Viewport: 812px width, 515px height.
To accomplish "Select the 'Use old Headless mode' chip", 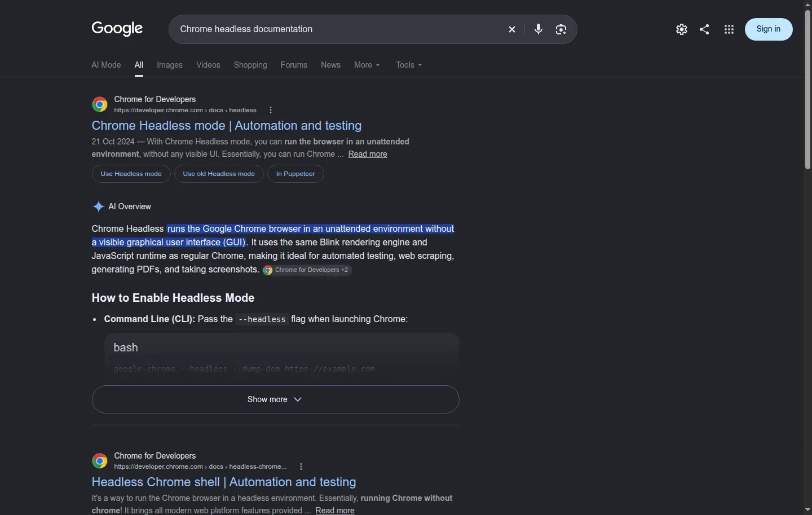I will coord(219,174).
